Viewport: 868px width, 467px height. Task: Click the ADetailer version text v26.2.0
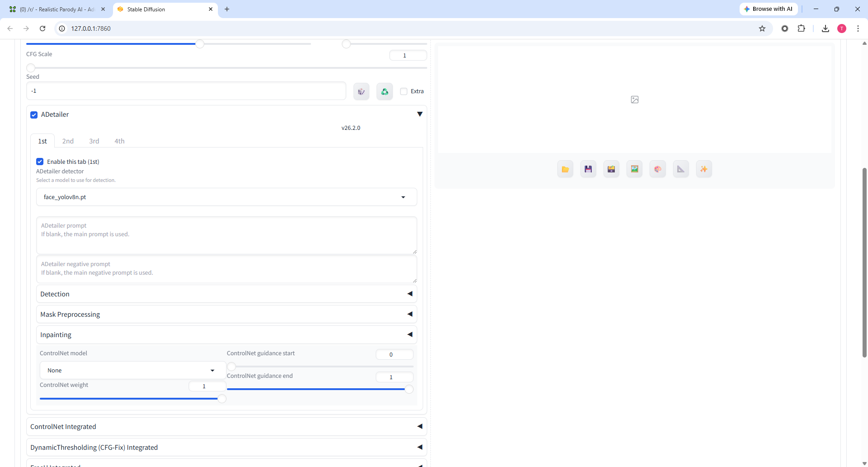[x=351, y=128]
